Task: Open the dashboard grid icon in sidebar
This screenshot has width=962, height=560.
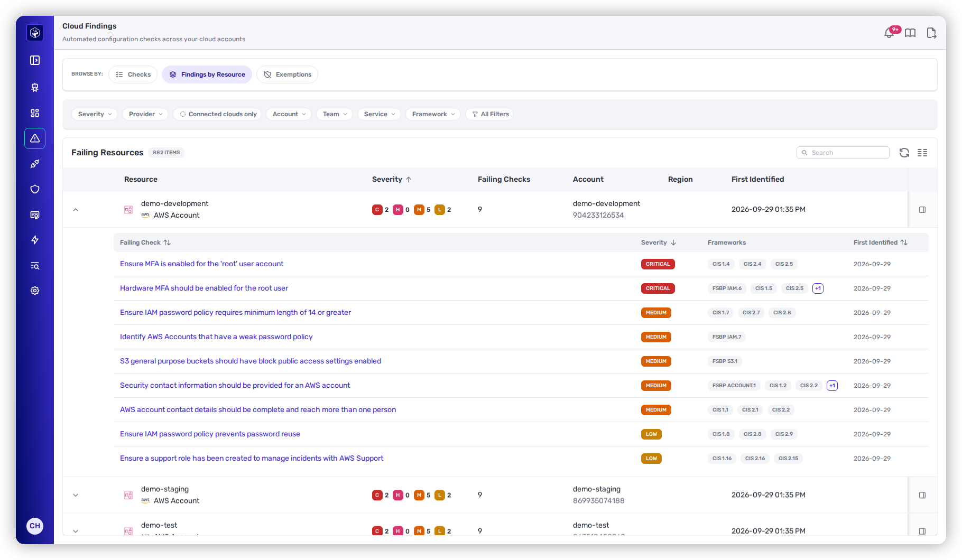Action: (x=35, y=113)
